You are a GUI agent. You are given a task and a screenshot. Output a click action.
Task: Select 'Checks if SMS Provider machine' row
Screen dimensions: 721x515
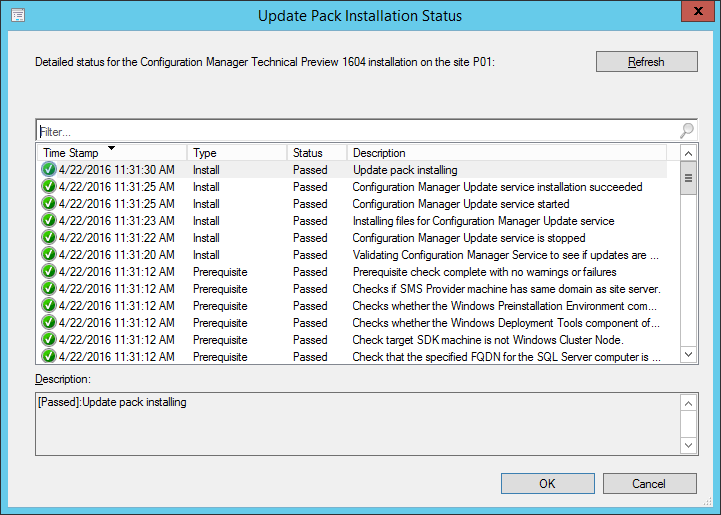point(506,289)
